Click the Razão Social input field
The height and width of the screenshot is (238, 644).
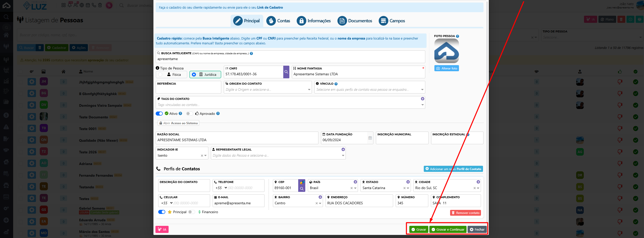tap(237, 138)
